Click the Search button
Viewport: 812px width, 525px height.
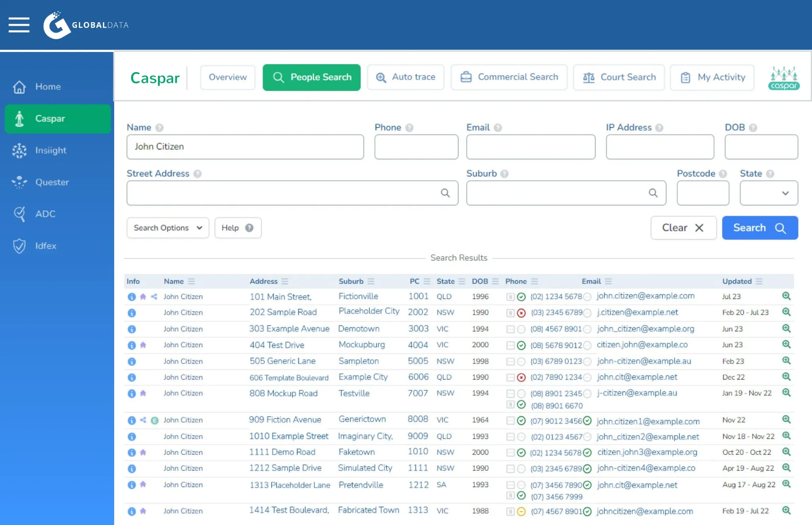click(x=760, y=227)
